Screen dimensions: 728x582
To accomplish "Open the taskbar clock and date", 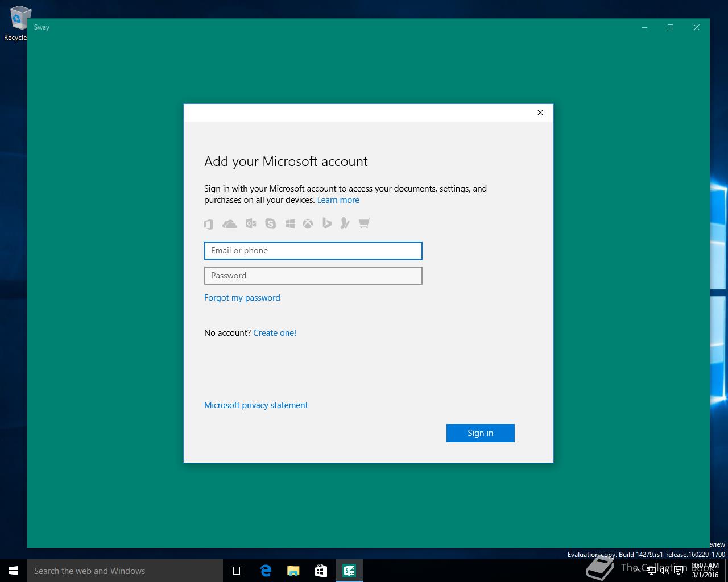I will coord(705,571).
